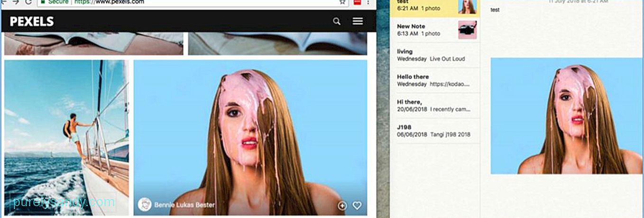Screen dimensions: 644x218
Task: Open the pink paint woman photo on Pexels
Action: click(x=250, y=137)
